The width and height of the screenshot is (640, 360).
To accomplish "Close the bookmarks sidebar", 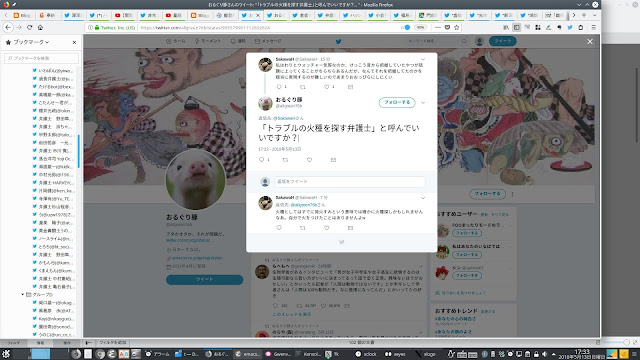I will (x=74, y=42).
